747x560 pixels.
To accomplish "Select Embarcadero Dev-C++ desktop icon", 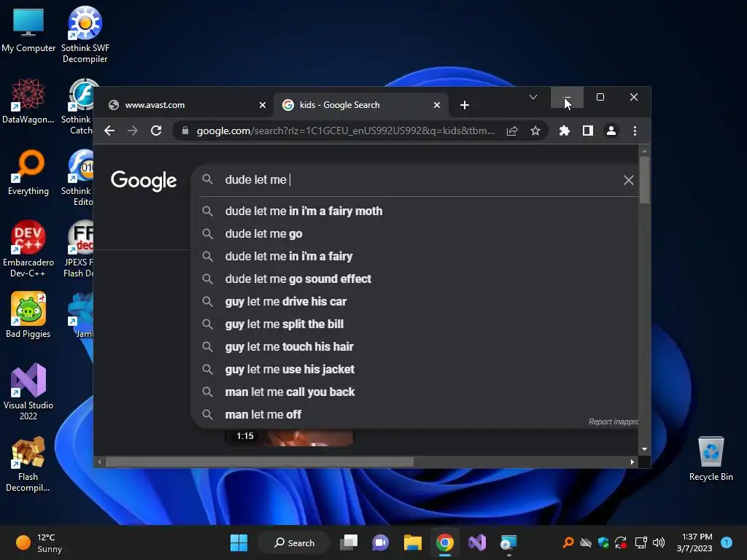I will [28, 249].
